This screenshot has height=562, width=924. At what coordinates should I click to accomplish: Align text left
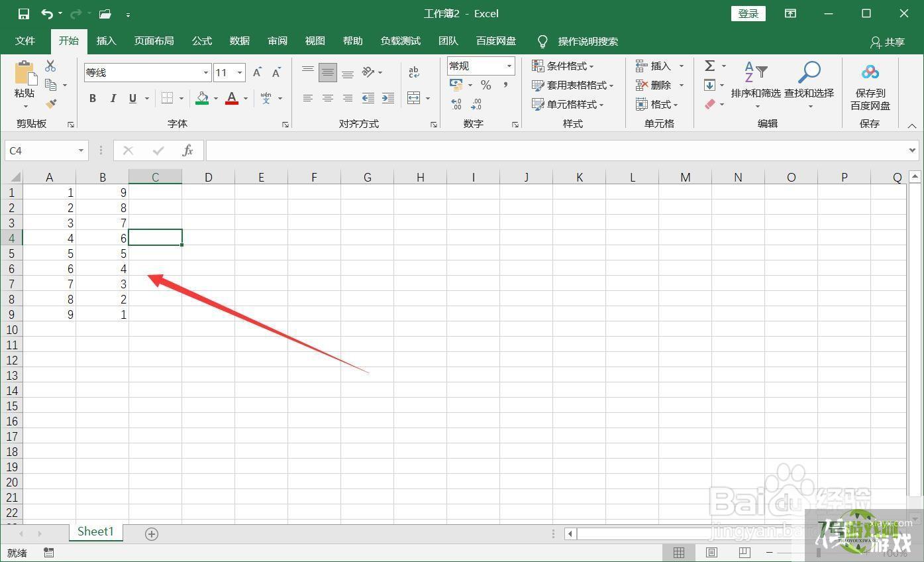pos(308,98)
